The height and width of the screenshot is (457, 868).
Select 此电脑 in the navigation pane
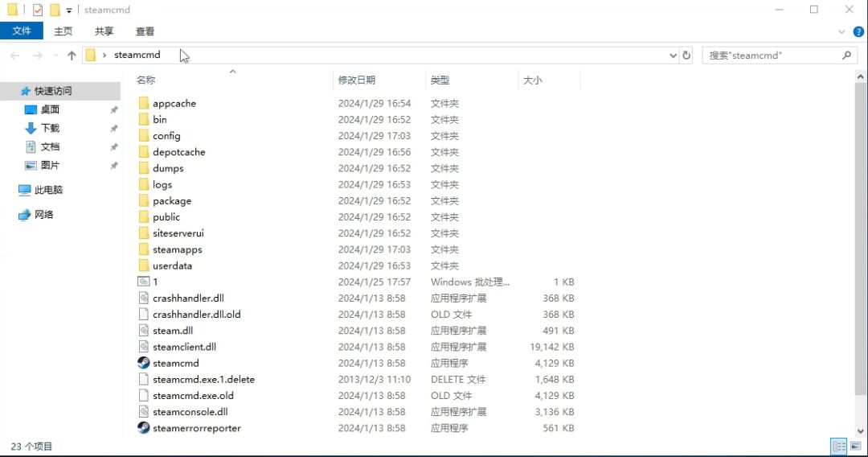(49, 190)
